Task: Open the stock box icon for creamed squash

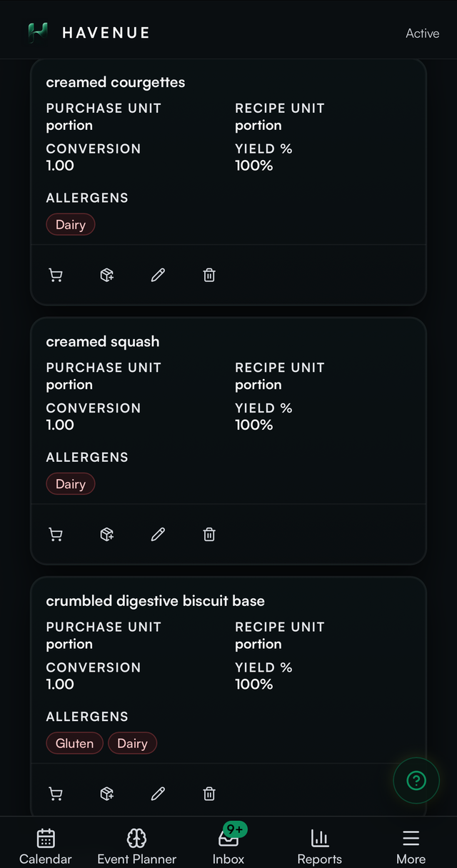Action: coord(107,534)
